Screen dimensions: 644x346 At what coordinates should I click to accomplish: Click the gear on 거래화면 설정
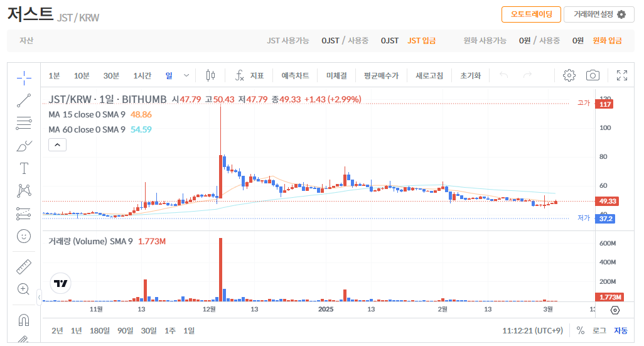[x=621, y=14]
